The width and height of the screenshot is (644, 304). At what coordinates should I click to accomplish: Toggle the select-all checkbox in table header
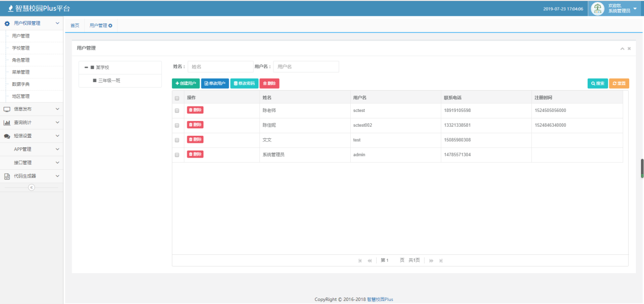pyautogui.click(x=177, y=98)
